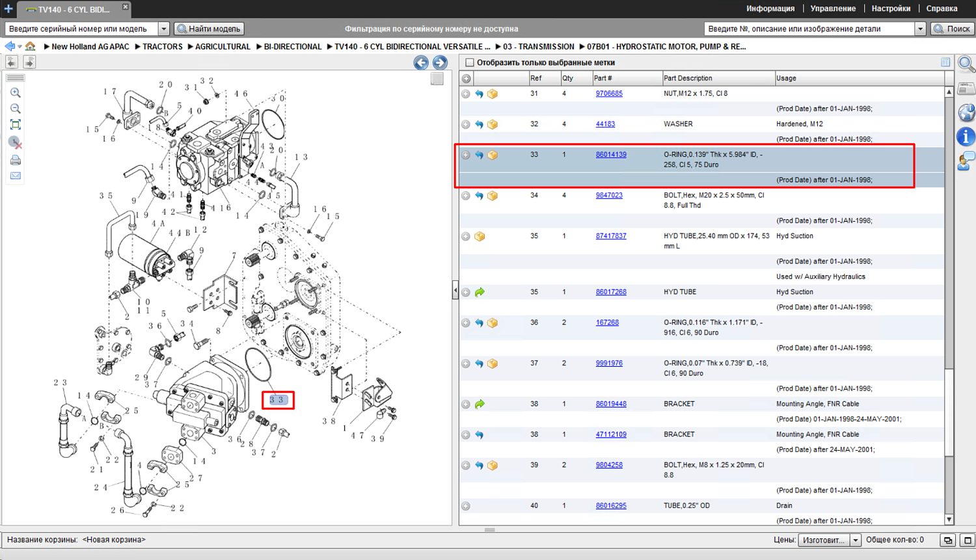
Task: Click the package box icon for part 9847023
Action: [493, 196]
